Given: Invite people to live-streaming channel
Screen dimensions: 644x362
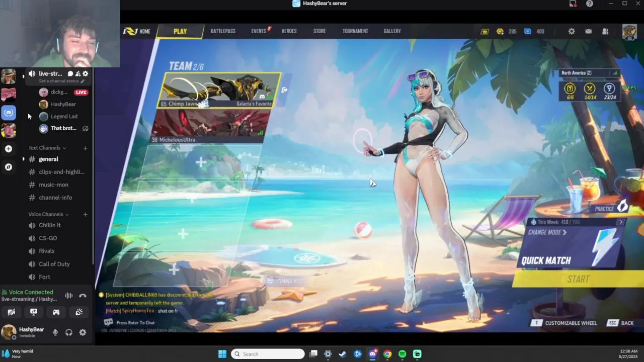Looking at the screenshot, I should click(x=77, y=74).
